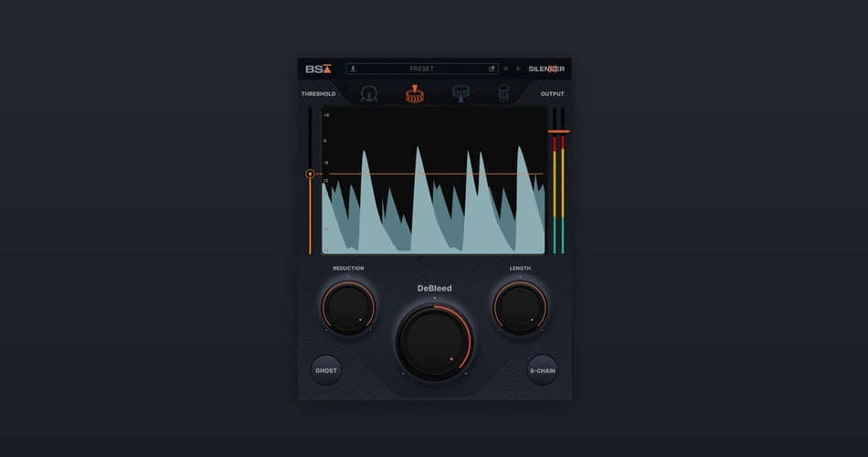Click the orange threshold line in waveform
This screenshot has width=868, height=457.
click(x=434, y=174)
